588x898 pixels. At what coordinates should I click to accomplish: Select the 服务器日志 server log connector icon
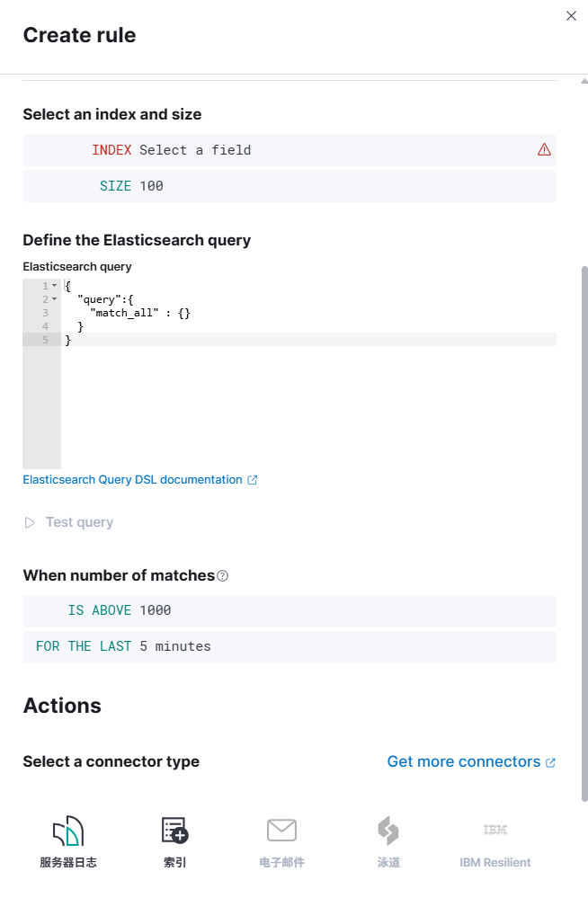pyautogui.click(x=68, y=831)
